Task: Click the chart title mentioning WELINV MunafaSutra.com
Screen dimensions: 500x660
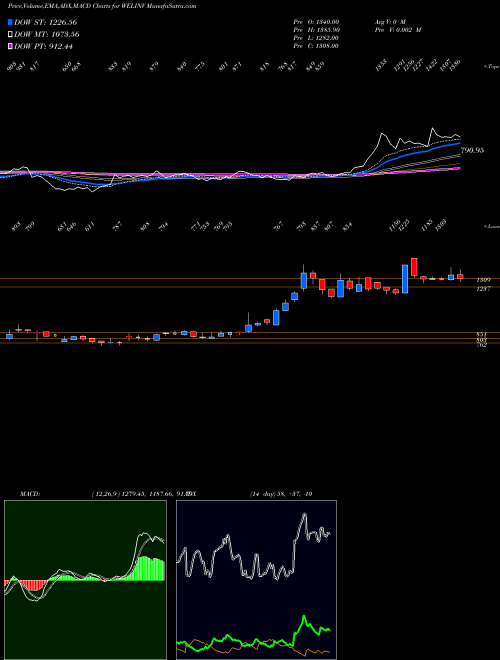Action: tap(102, 6)
